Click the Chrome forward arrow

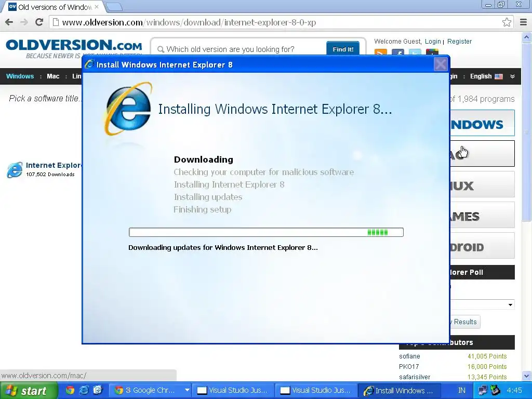(x=24, y=22)
